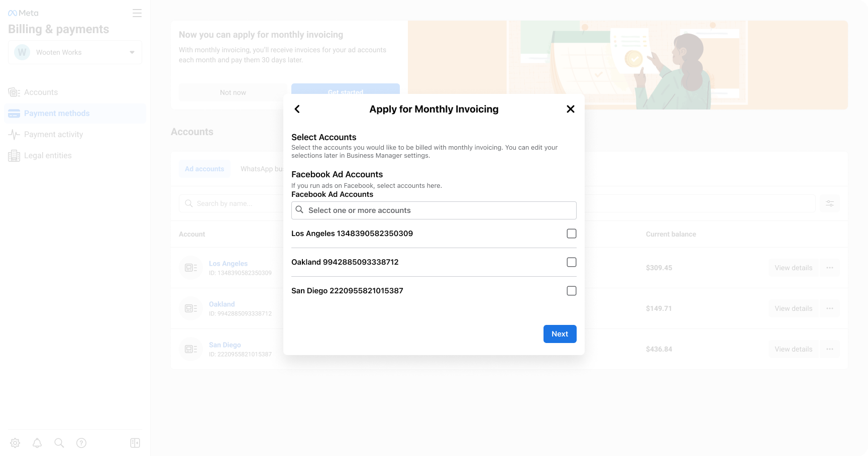The width and height of the screenshot is (868, 456).
Task: Click the $436.84 balance value
Action: (x=659, y=349)
